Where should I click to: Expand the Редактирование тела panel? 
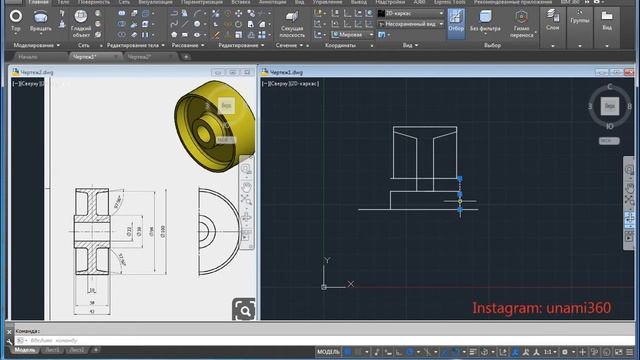tap(136, 45)
